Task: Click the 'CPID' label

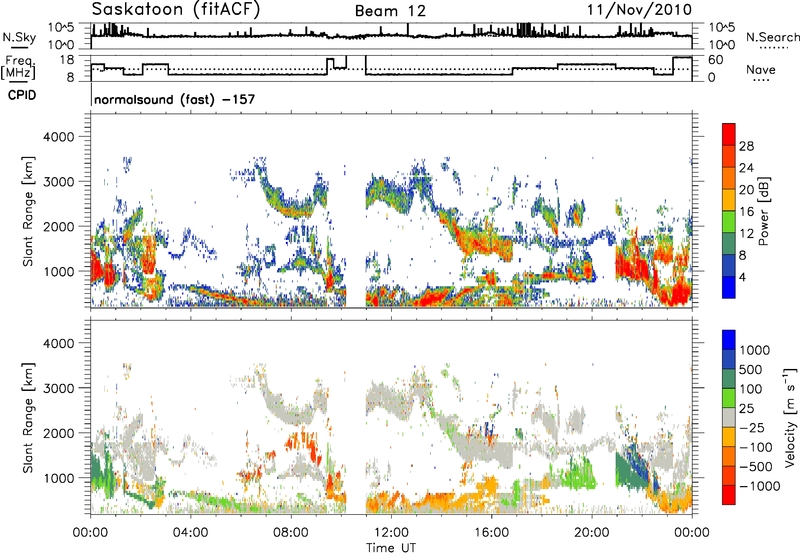Action: coord(22,95)
